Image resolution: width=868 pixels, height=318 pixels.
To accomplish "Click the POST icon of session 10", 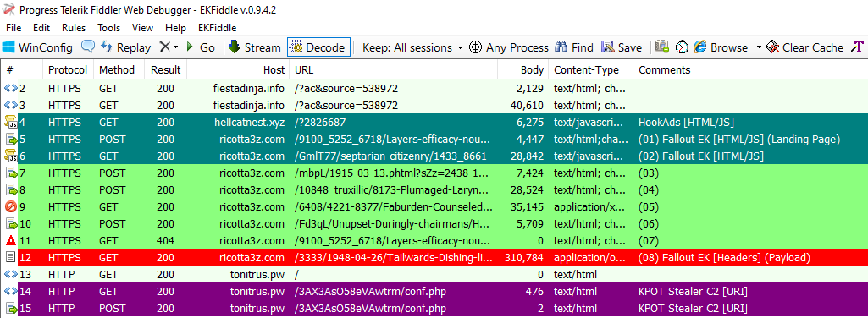I will tap(10, 224).
